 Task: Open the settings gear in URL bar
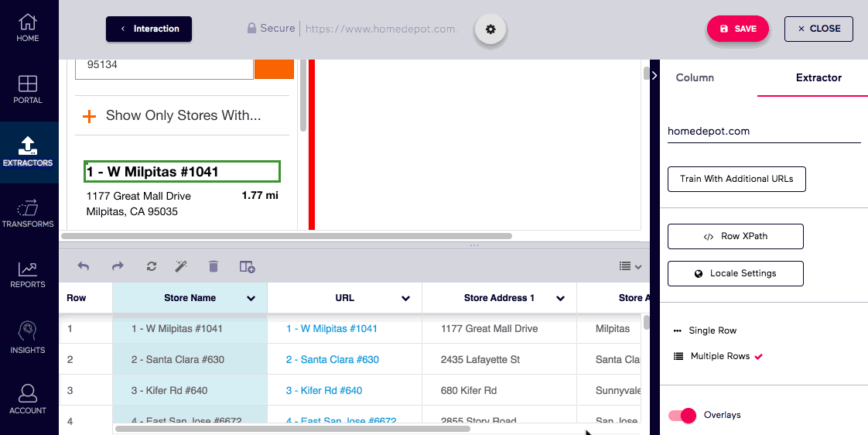(x=490, y=29)
